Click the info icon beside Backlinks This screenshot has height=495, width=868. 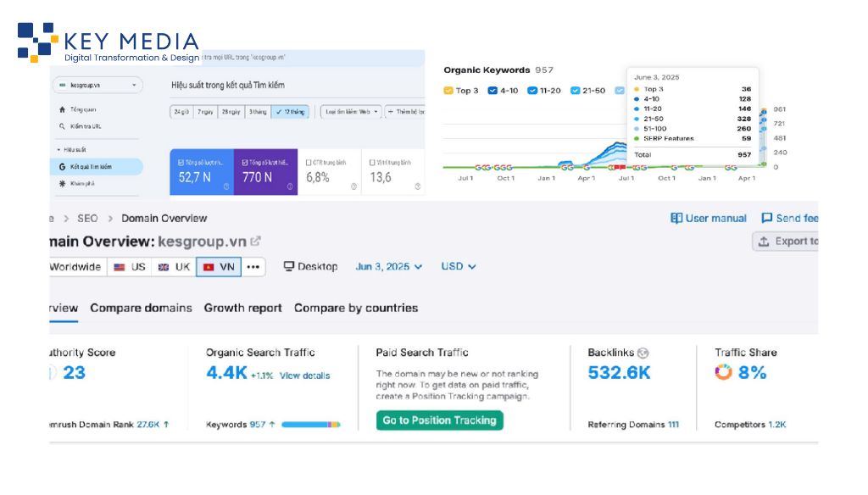[x=643, y=353]
